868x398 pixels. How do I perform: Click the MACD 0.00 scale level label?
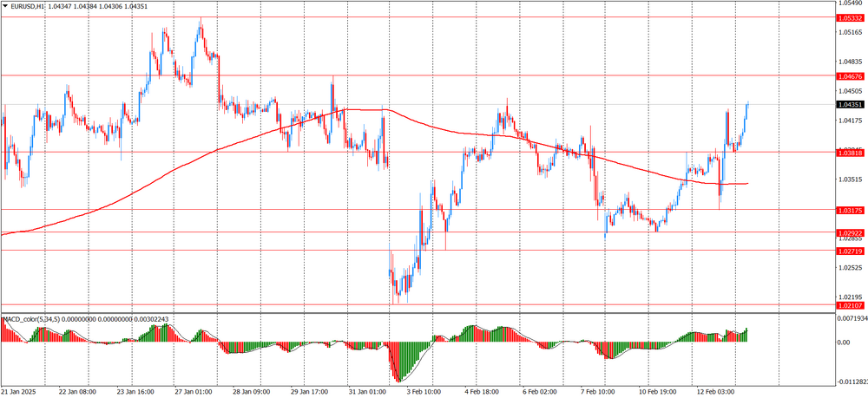[x=844, y=342]
